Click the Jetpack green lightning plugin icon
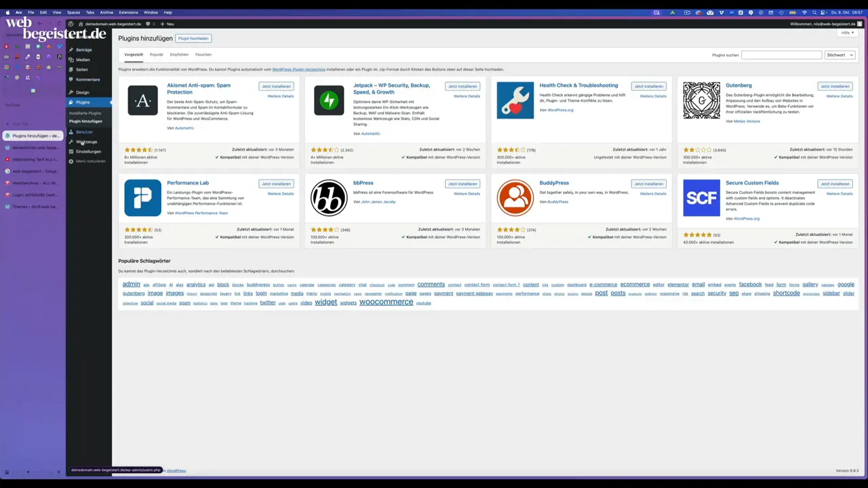This screenshot has height=488, width=868. pos(329,100)
